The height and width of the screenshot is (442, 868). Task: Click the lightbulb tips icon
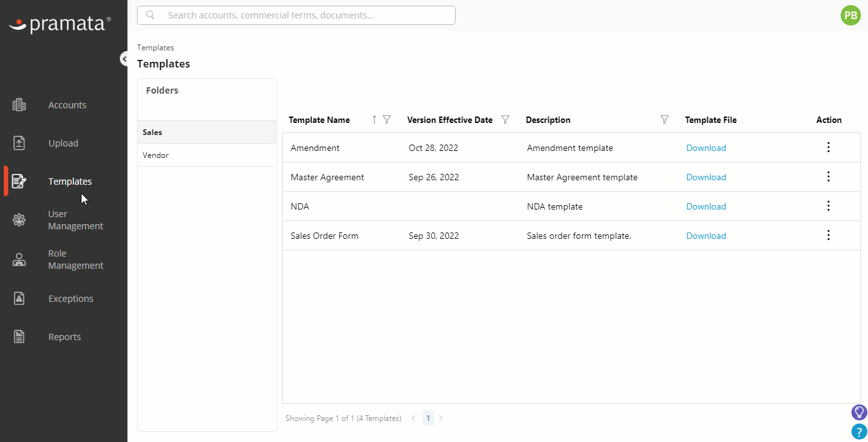coord(859,412)
